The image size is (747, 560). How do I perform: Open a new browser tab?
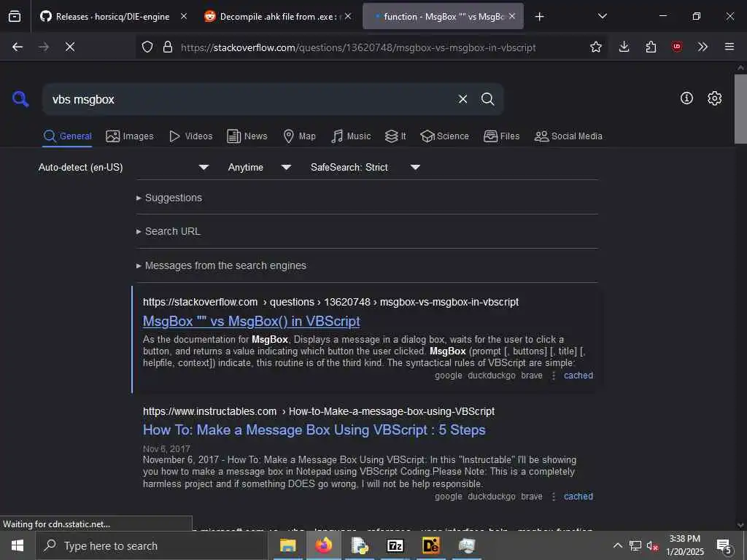tap(539, 17)
